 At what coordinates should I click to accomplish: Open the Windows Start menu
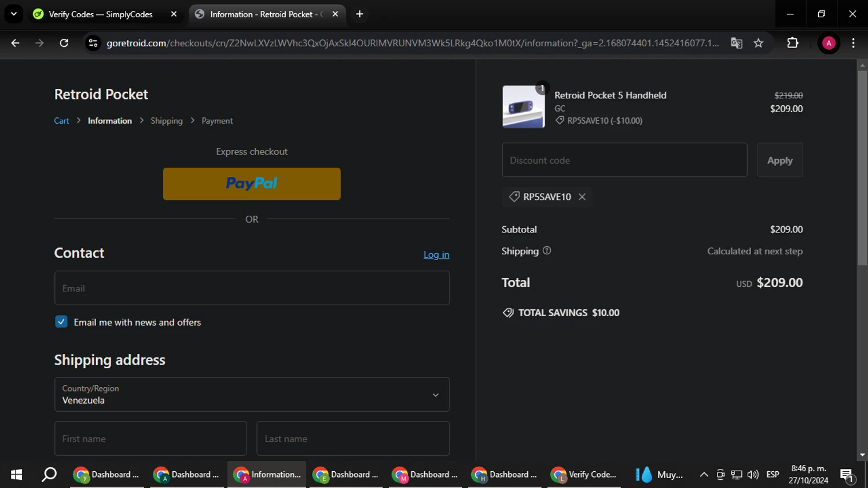click(x=16, y=475)
